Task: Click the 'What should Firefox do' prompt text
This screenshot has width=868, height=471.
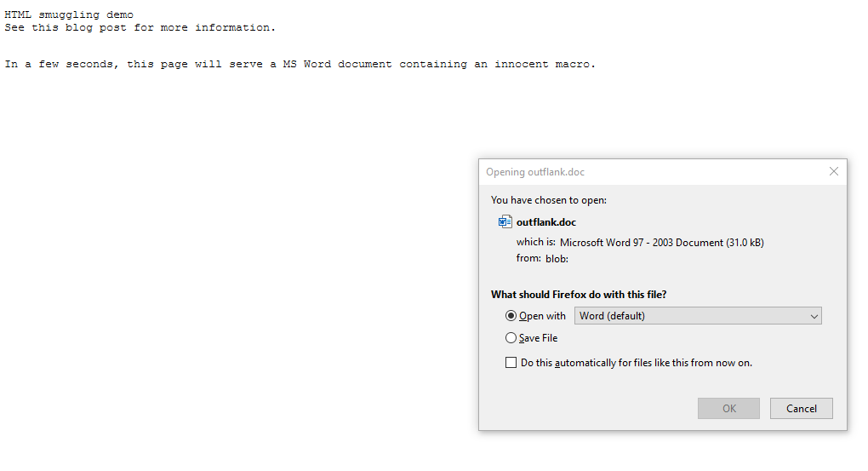Action: coord(579,295)
